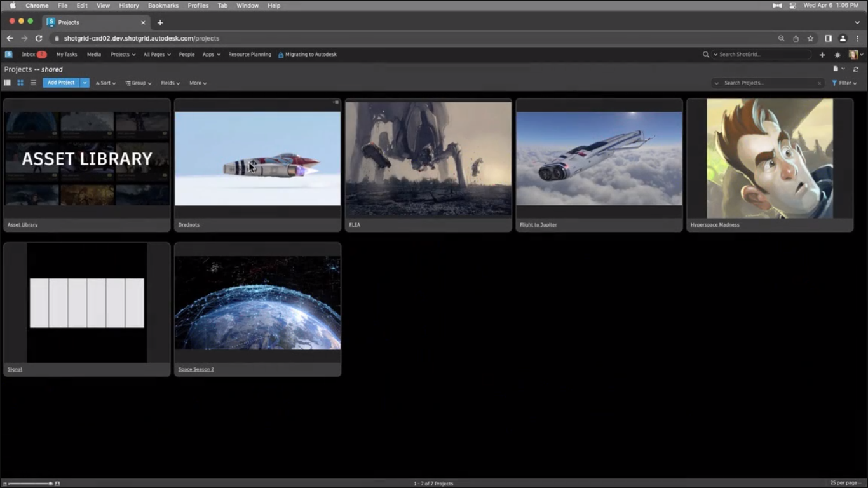Open the user avatar menu
The image size is (868, 488).
click(x=853, y=55)
